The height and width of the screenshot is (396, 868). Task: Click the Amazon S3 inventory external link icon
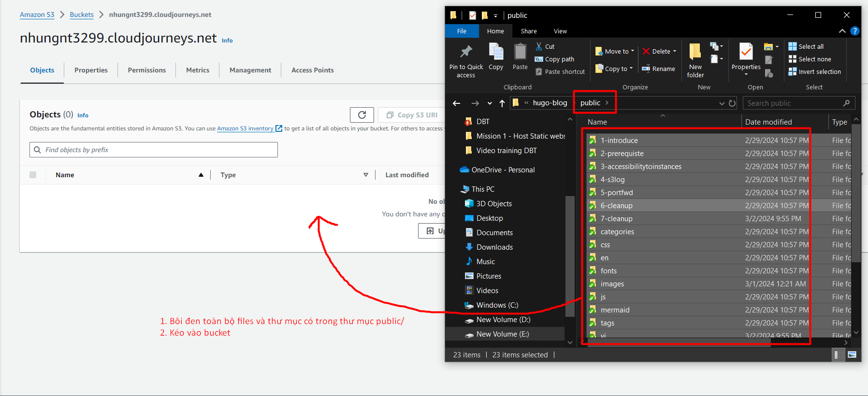point(278,128)
